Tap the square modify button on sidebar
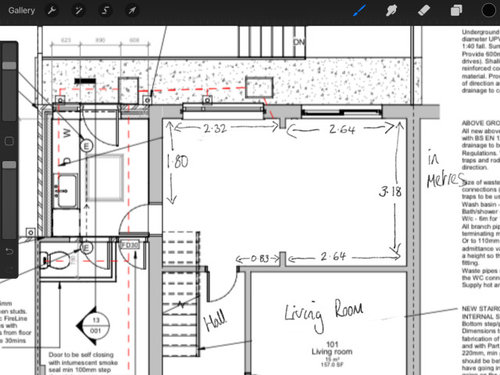 [9, 141]
